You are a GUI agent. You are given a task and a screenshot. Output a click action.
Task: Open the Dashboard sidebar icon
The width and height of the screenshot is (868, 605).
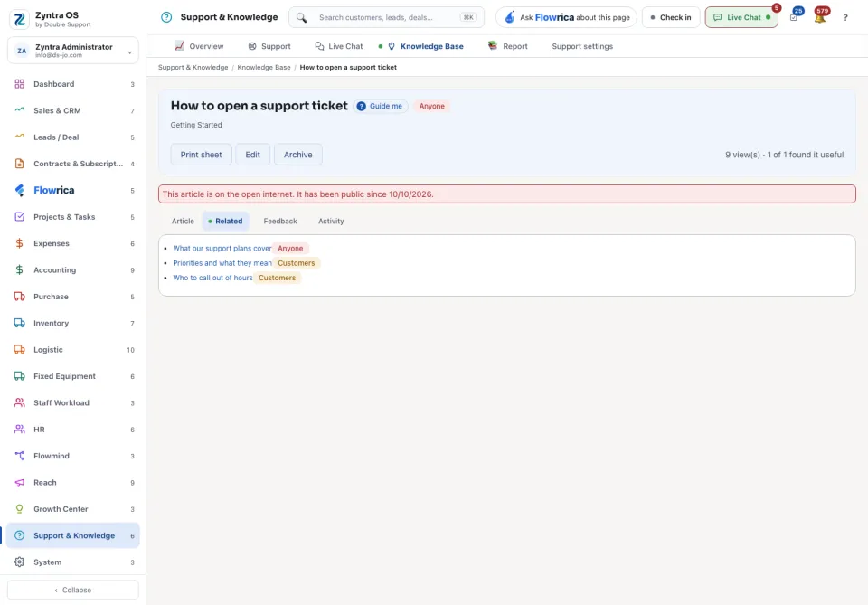point(19,84)
